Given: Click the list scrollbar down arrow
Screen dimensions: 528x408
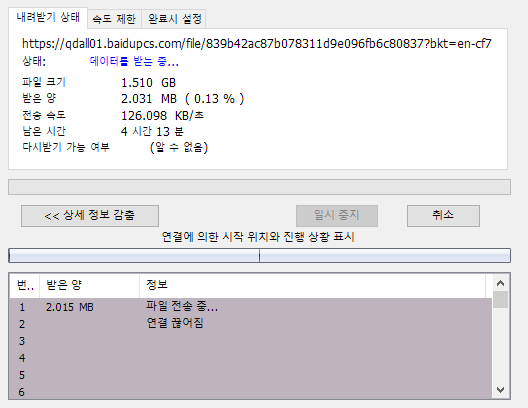Looking at the screenshot, I should pyautogui.click(x=500, y=390).
